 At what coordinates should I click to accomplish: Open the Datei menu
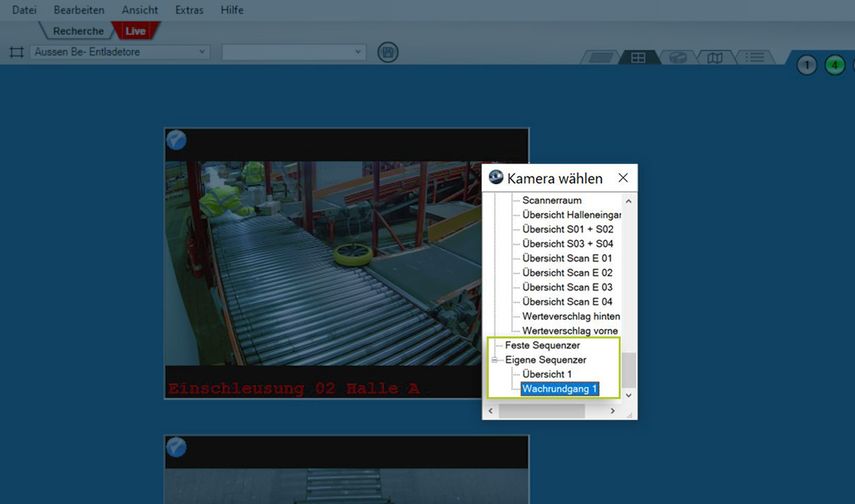pyautogui.click(x=24, y=10)
